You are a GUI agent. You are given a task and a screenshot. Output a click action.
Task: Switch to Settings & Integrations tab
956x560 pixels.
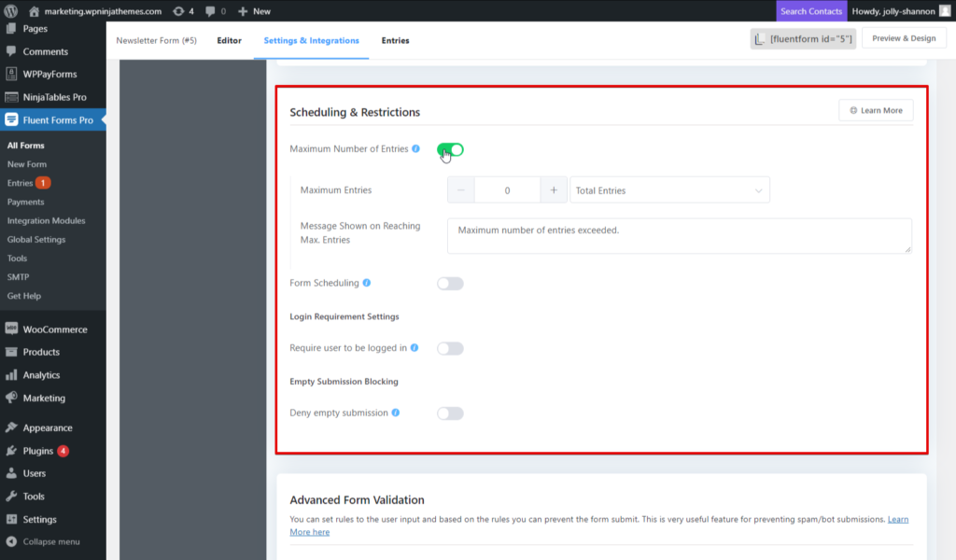click(x=312, y=40)
